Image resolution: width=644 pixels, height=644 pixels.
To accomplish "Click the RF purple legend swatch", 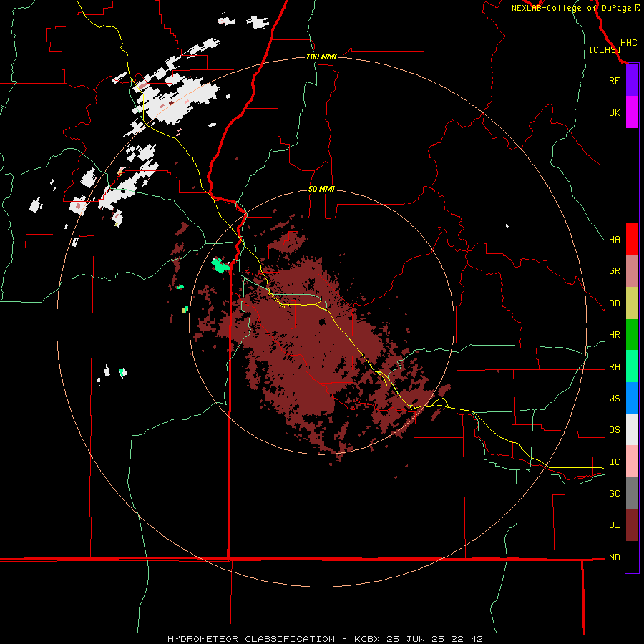I will 632,80.
